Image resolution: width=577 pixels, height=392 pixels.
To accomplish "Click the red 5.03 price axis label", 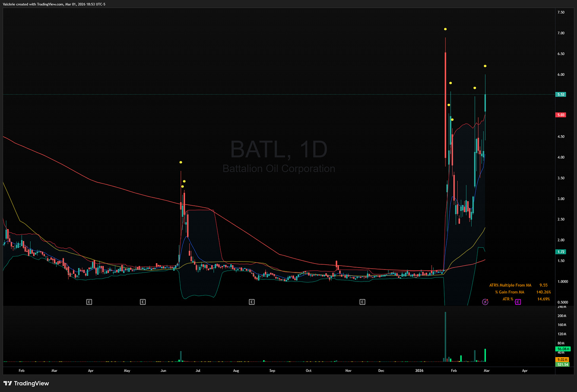I will (561, 115).
